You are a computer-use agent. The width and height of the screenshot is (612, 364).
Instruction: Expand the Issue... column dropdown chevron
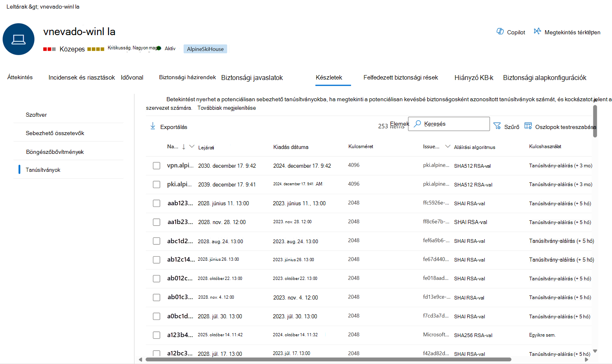[x=448, y=146]
